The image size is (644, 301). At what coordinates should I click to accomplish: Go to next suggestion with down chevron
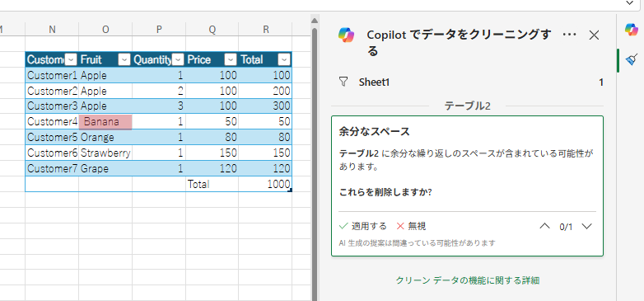pos(587,226)
